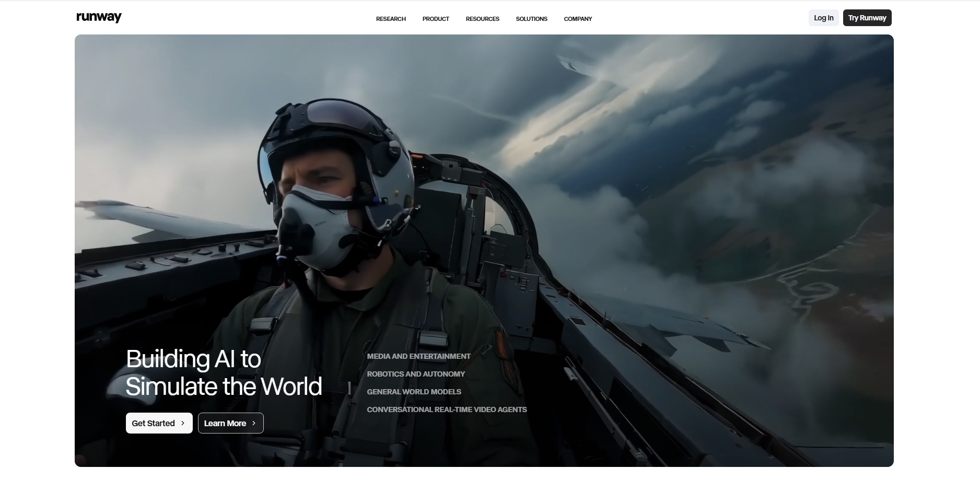Select Media and Entertainment category
The image size is (980, 480).
coord(418,356)
